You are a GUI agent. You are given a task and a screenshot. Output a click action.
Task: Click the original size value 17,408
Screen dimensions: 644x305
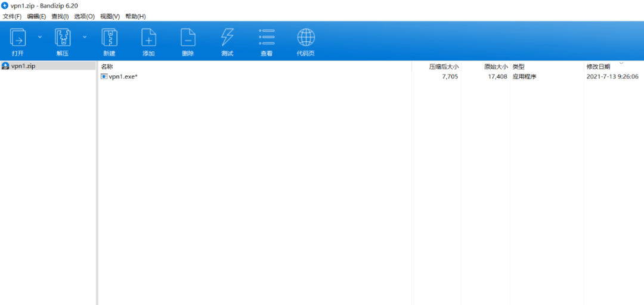pyautogui.click(x=498, y=76)
